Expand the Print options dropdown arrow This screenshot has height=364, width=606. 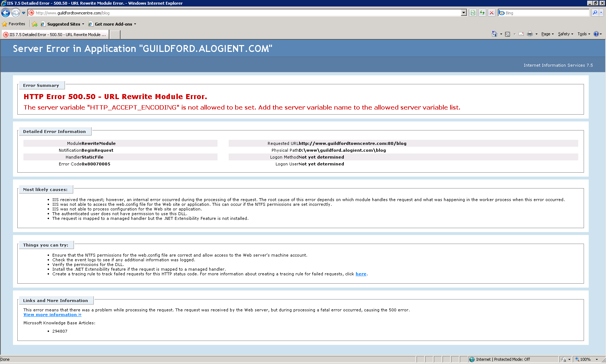coord(536,34)
